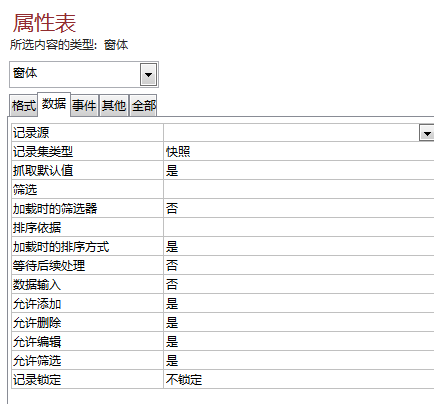Click the 抓取默认值 value cell
The height and width of the screenshot is (404, 434).
click(299, 171)
